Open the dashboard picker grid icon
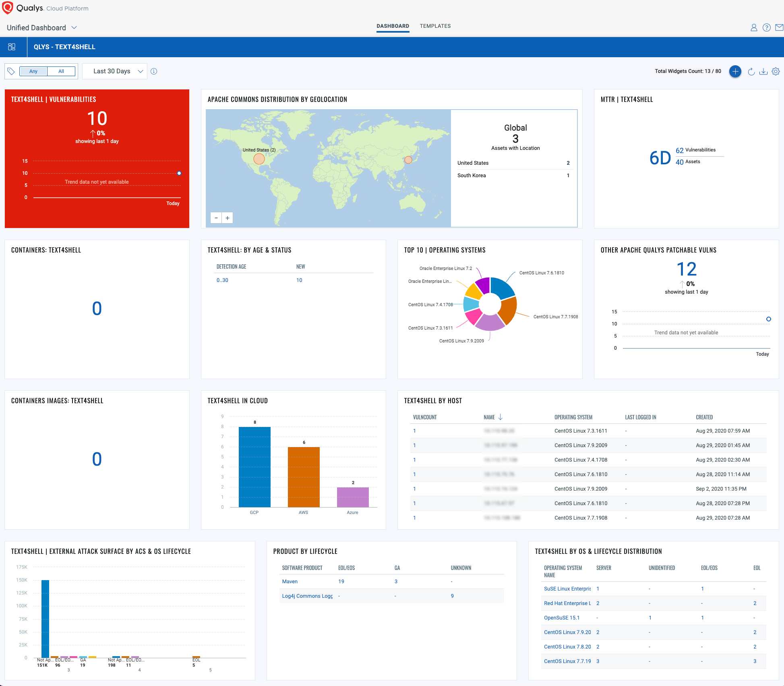Screen dimensions: 784x686 pos(12,47)
